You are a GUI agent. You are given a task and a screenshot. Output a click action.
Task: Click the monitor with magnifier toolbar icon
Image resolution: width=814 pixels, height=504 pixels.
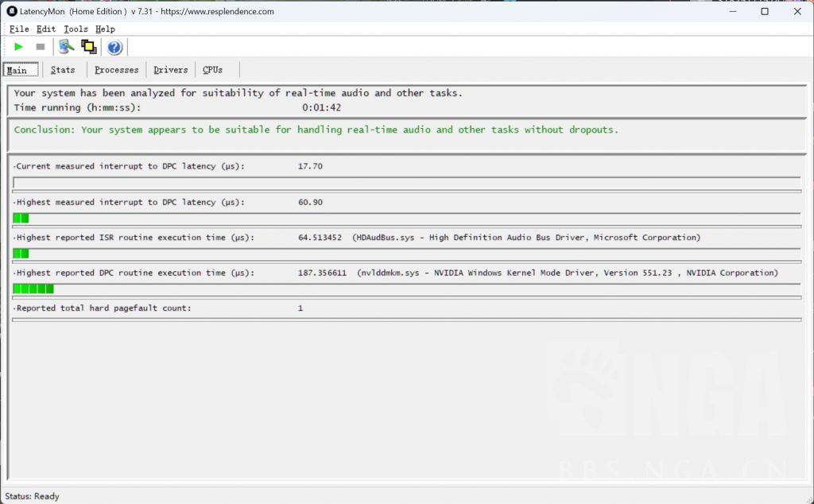coord(67,47)
